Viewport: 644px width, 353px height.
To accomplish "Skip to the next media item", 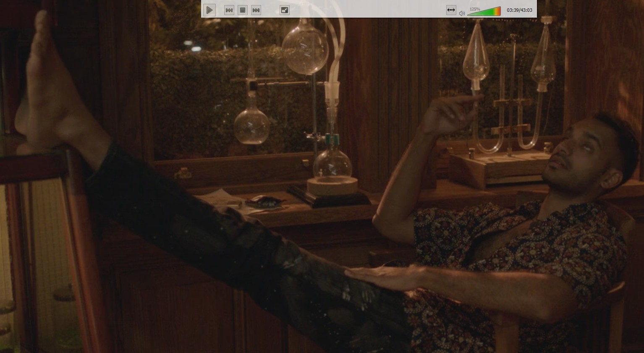I will (x=256, y=10).
